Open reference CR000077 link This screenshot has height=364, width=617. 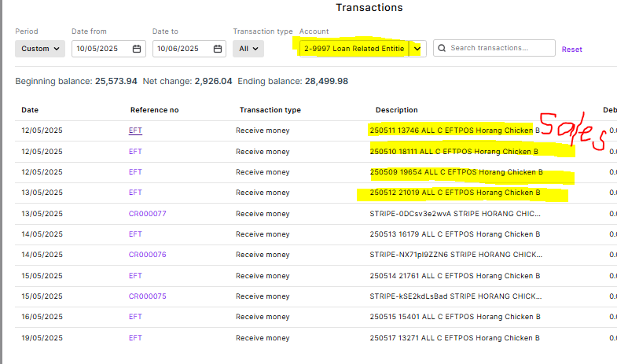pos(147,213)
